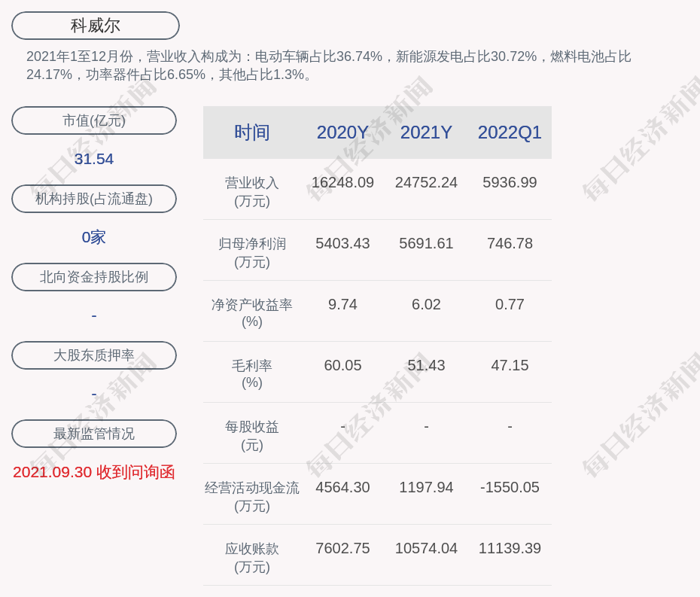Click net profit value 746.78
Image resolution: width=700 pixels, height=597 pixels.
[510, 243]
